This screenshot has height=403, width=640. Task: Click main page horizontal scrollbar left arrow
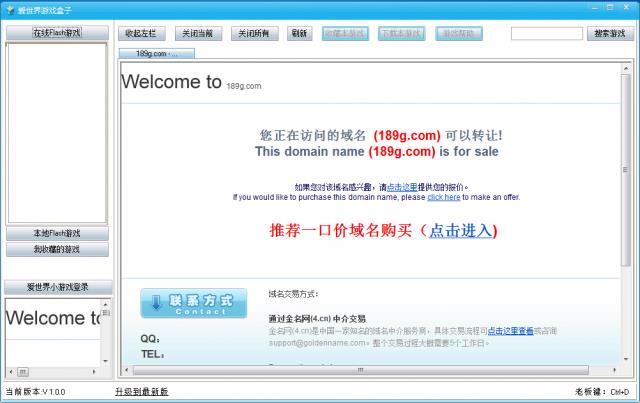(x=127, y=370)
